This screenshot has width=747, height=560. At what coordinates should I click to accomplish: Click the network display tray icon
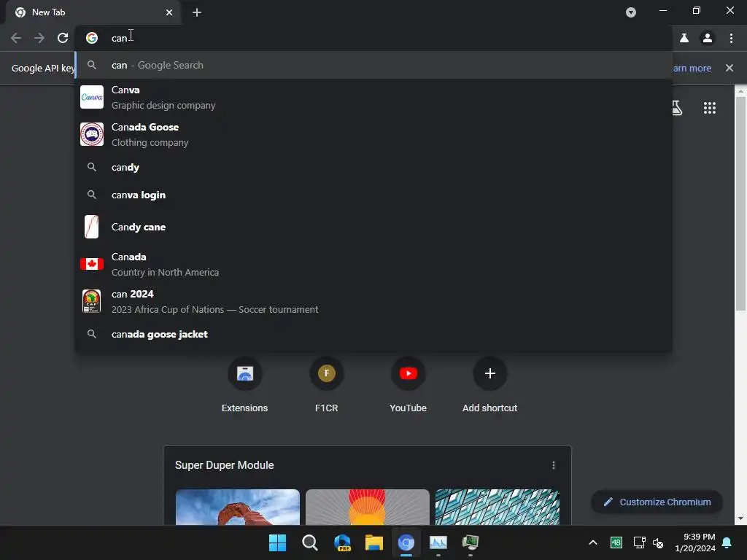[639, 542]
